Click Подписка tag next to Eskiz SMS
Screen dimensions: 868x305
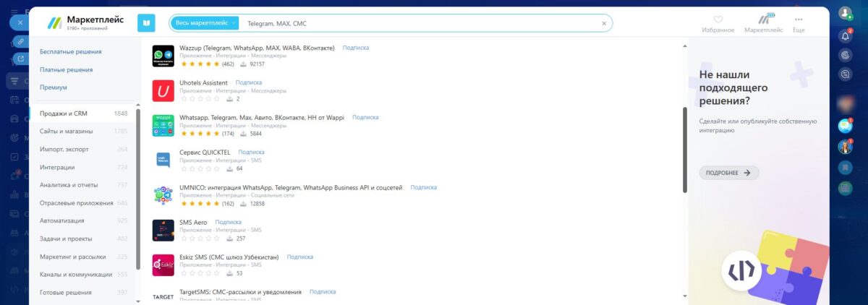coord(300,257)
